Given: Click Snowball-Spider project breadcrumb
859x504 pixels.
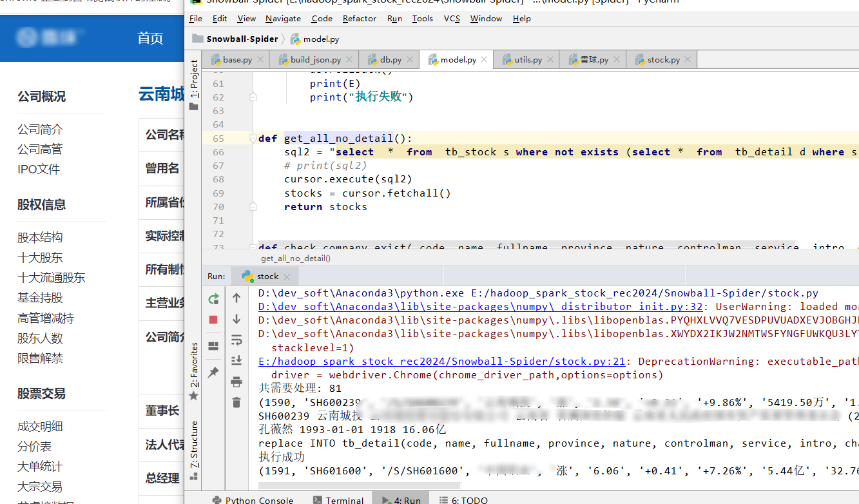Looking at the screenshot, I should [x=236, y=39].
